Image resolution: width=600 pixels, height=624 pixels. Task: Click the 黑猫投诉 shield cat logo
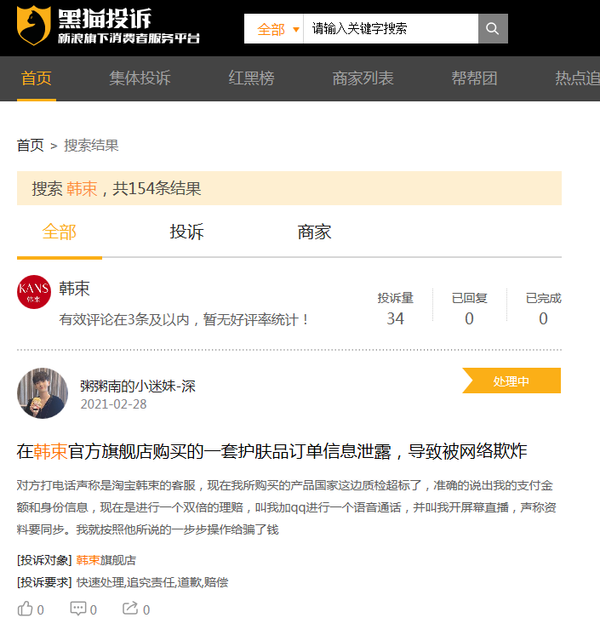click(34, 25)
